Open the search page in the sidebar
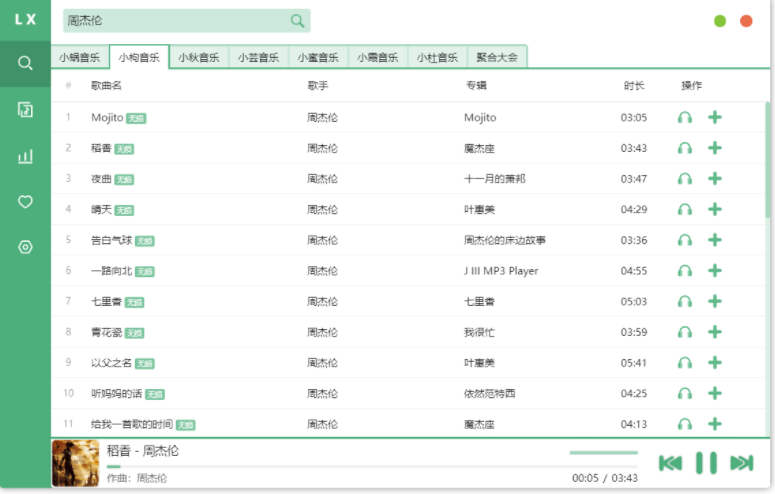This screenshot has height=494, width=775. (x=25, y=63)
